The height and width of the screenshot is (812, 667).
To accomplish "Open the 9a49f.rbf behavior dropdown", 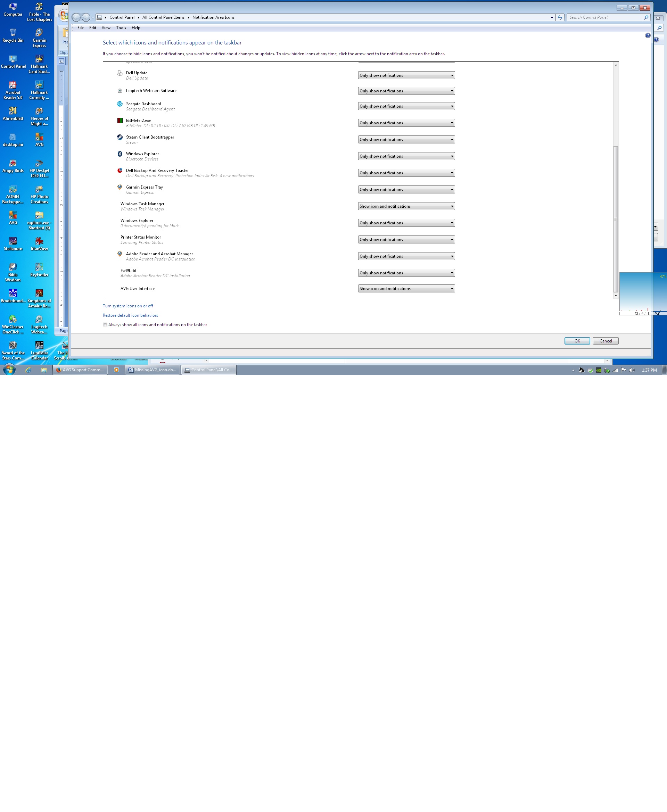I will tap(406, 273).
